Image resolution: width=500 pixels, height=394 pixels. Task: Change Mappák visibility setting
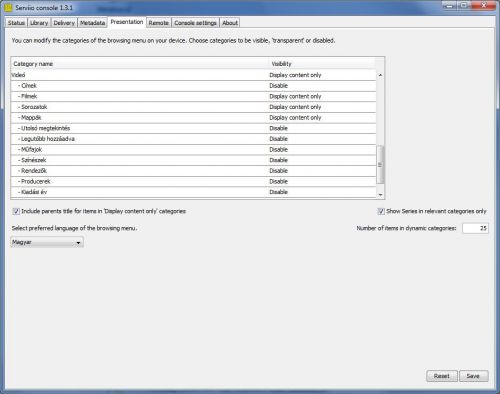point(322,118)
